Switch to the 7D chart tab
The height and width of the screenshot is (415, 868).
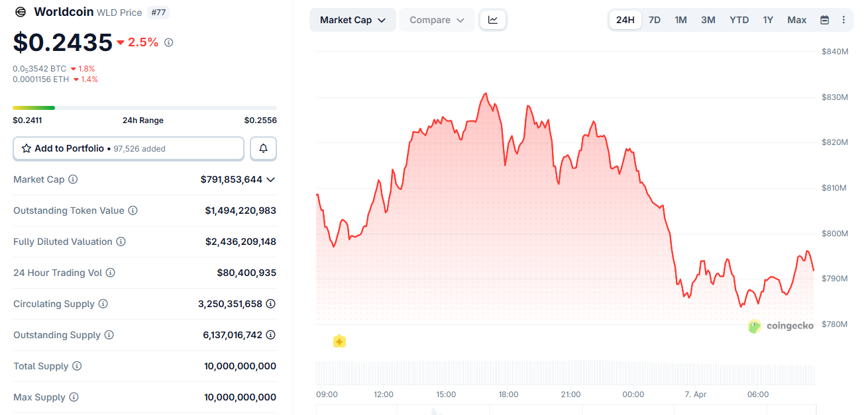pos(655,20)
